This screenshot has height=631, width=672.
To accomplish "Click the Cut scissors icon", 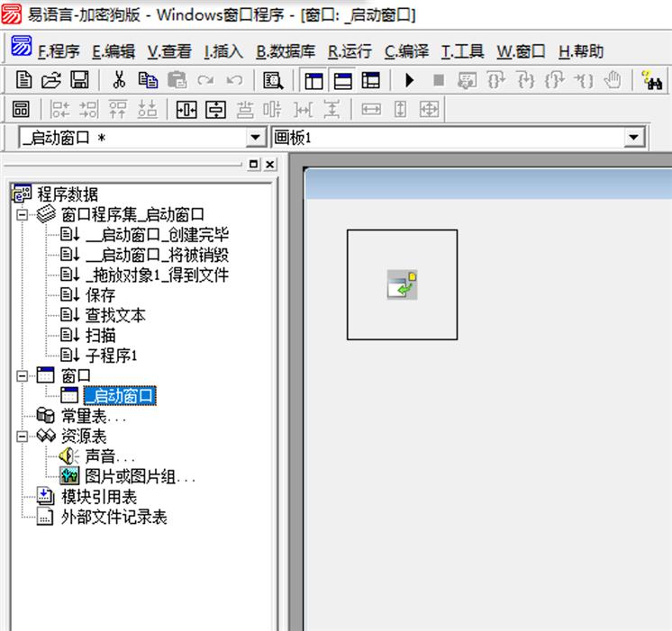I will point(119,80).
